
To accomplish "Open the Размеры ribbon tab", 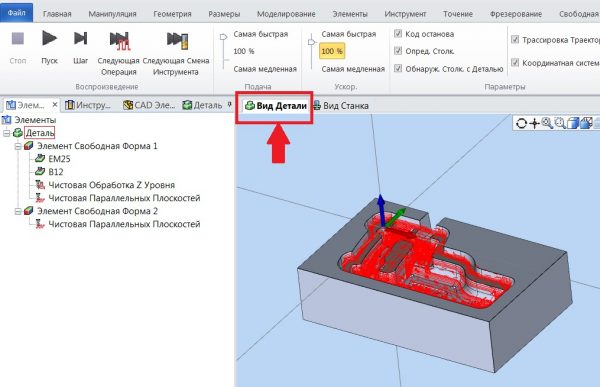I will click(224, 14).
